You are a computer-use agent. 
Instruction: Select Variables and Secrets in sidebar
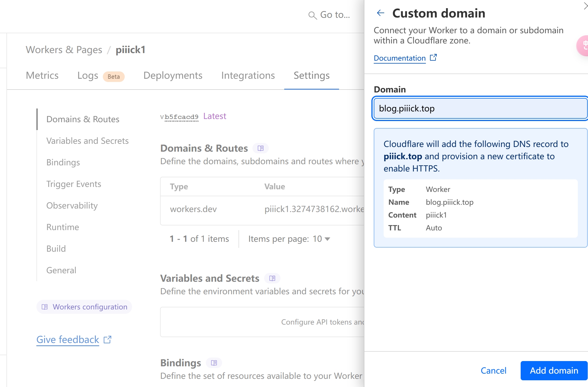pos(87,141)
